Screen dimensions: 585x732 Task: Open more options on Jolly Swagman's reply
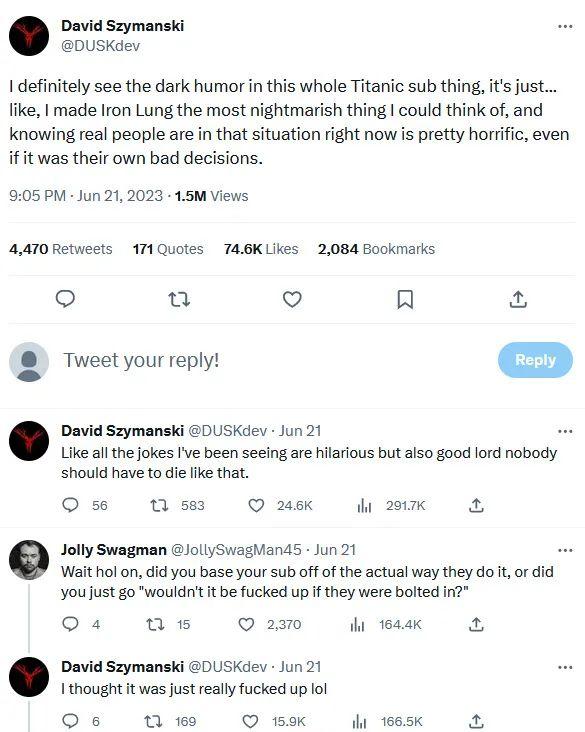point(565,550)
